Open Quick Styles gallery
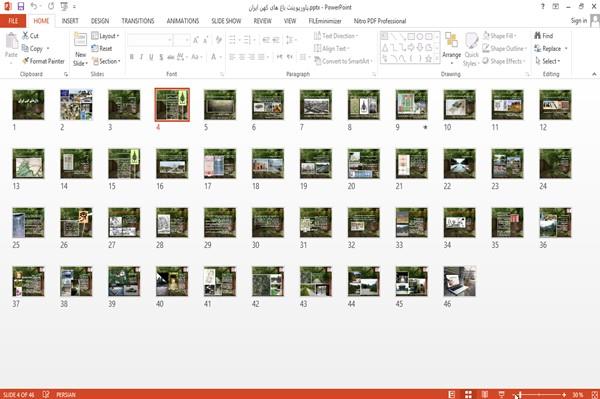This screenshot has width=600, height=399. click(x=471, y=49)
